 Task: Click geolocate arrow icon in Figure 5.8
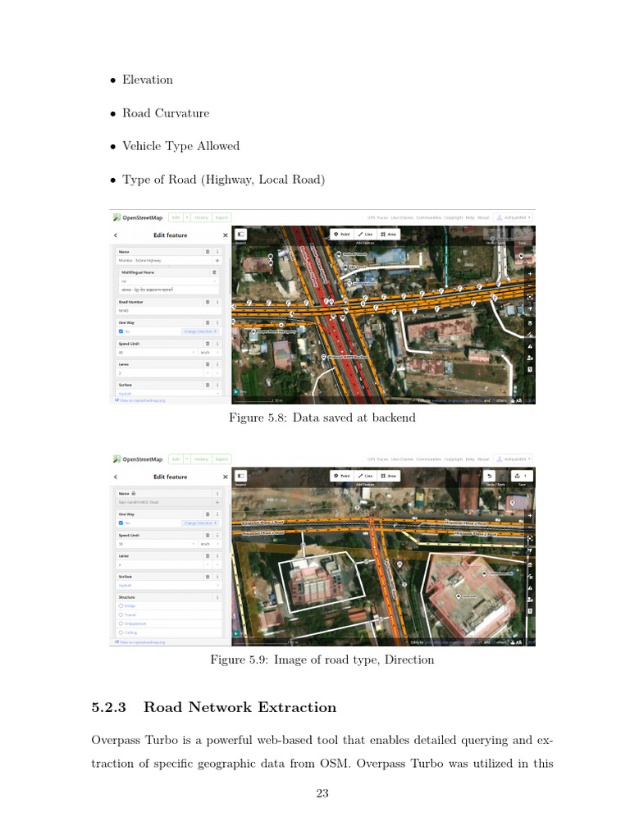click(x=530, y=308)
